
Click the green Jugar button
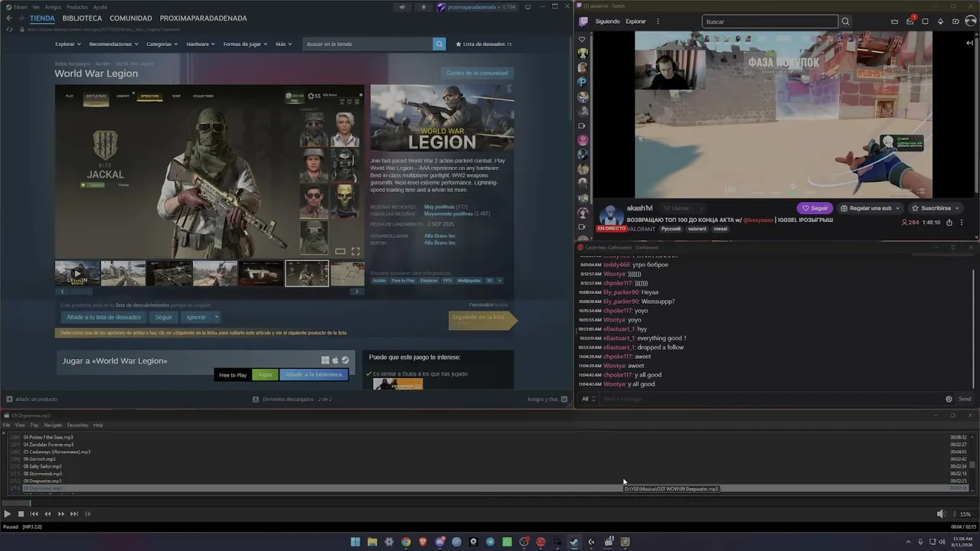(265, 375)
